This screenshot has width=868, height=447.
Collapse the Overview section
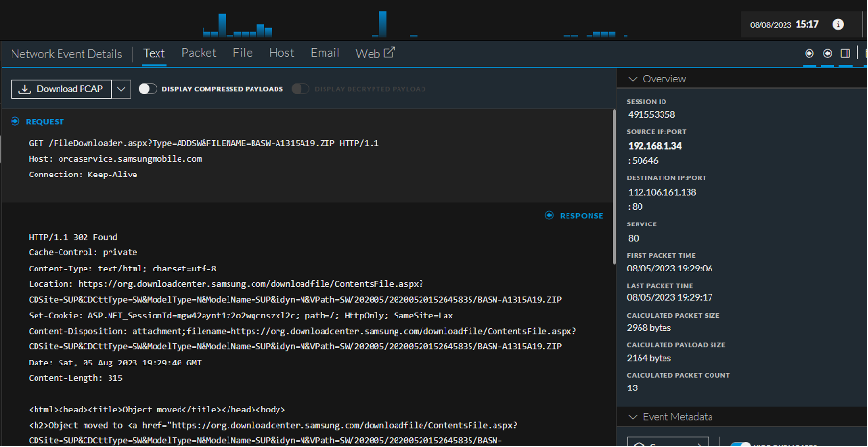pos(632,79)
